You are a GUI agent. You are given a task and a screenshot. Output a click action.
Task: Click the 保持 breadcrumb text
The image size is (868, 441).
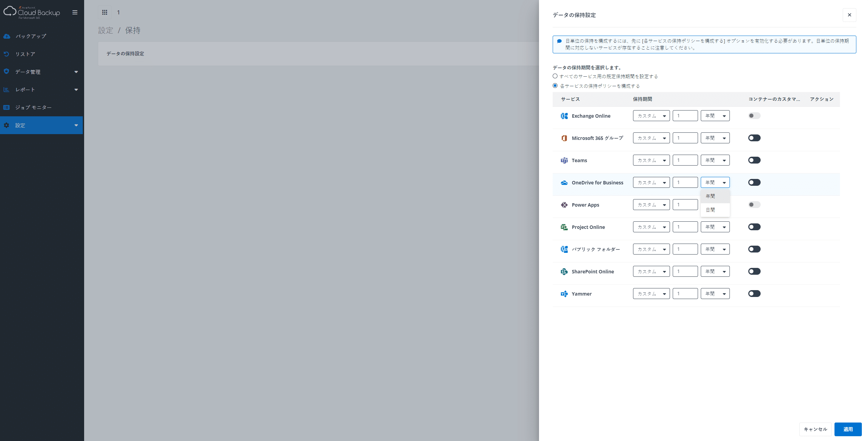point(133,30)
